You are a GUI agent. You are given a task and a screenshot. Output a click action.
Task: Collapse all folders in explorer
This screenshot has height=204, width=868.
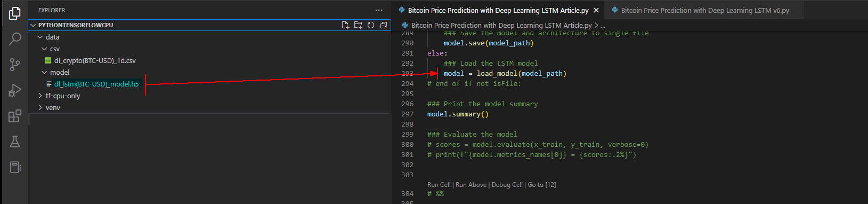tap(383, 25)
